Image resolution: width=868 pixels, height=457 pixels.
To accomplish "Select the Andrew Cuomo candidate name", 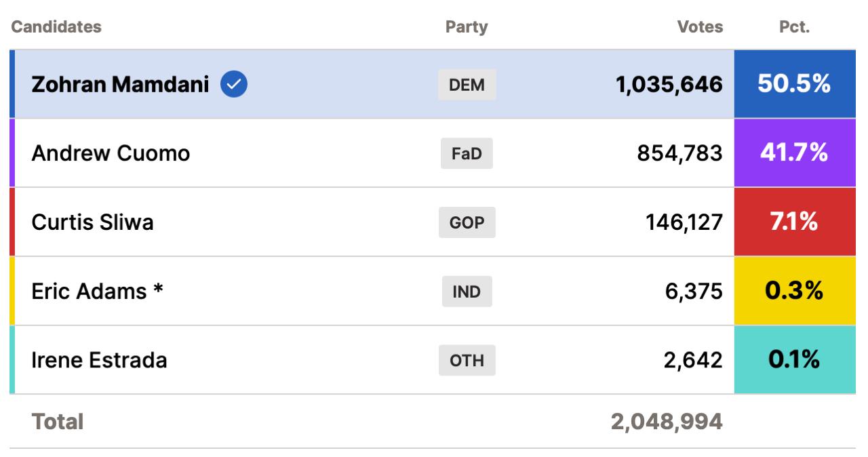I will [111, 154].
